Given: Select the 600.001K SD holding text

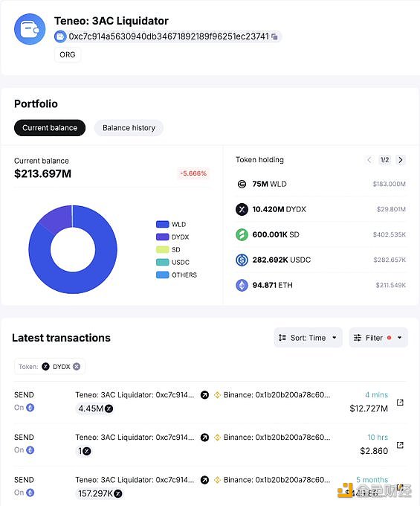Looking at the screenshot, I should coord(276,234).
